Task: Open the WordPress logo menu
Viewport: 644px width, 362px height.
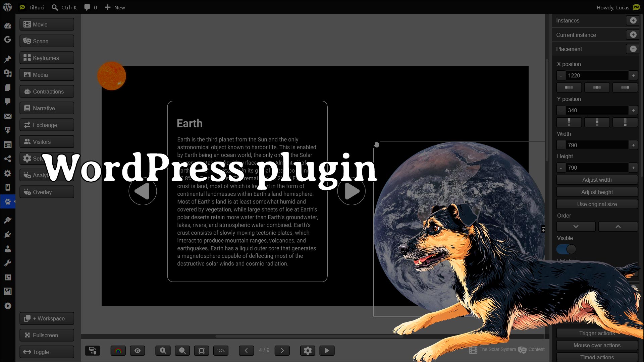Action: point(7,7)
